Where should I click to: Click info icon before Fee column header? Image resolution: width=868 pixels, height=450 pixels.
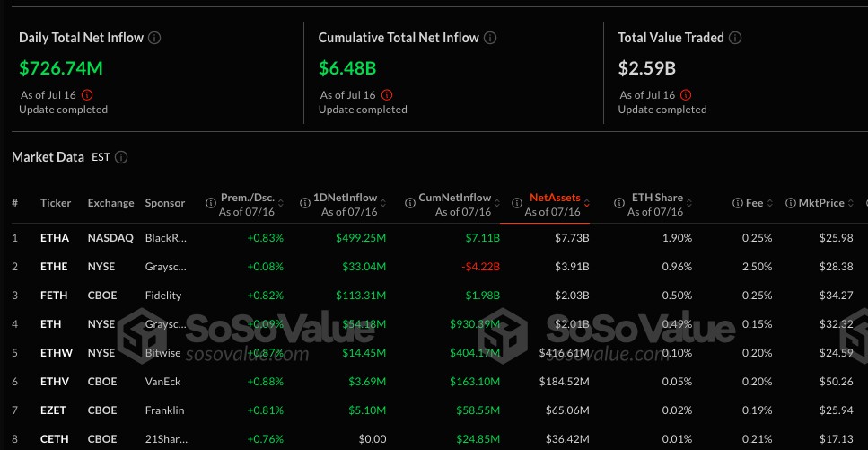tap(737, 203)
